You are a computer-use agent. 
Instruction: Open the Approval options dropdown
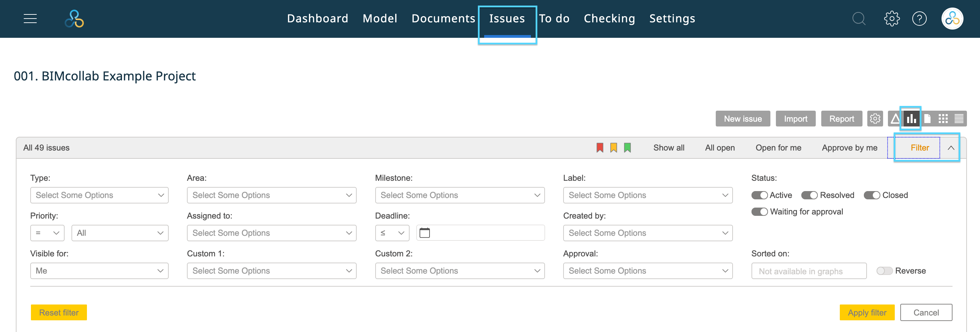647,271
